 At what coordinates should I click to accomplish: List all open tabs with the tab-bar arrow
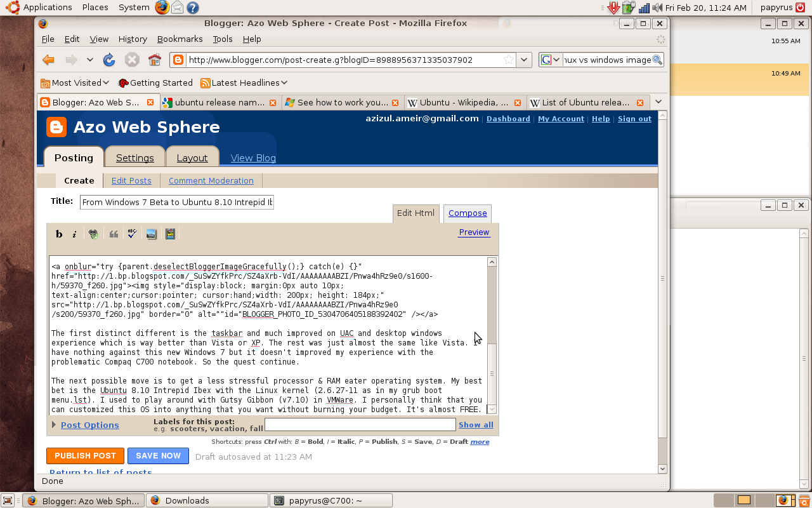point(658,102)
